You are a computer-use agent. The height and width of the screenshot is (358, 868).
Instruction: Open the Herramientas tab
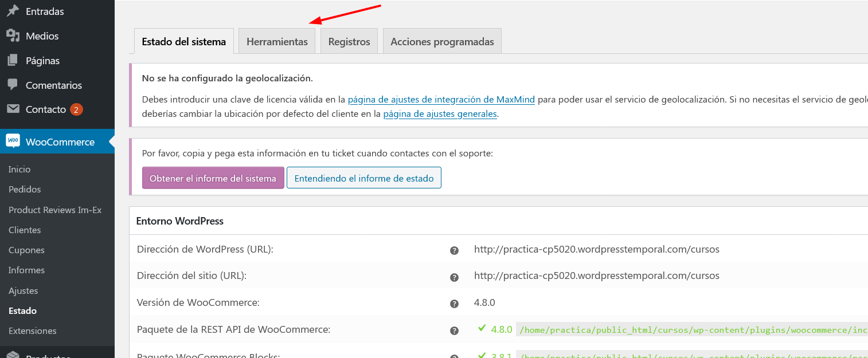click(x=277, y=41)
